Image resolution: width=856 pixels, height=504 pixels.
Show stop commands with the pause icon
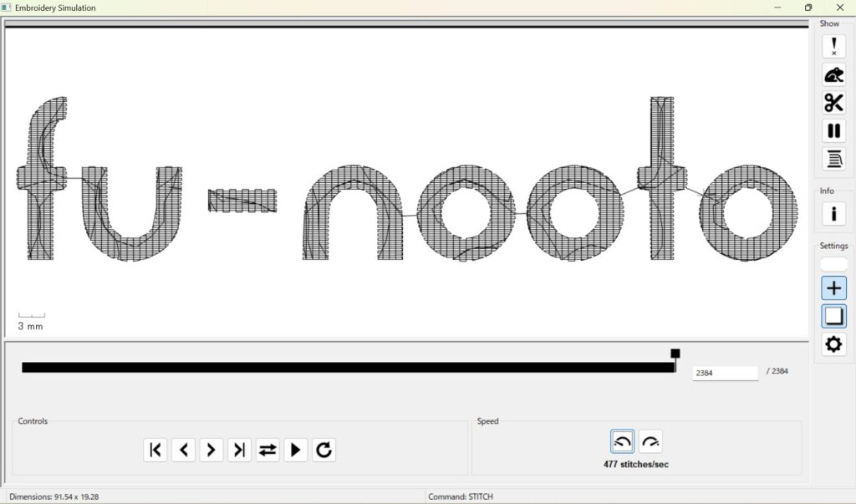pyautogui.click(x=833, y=130)
